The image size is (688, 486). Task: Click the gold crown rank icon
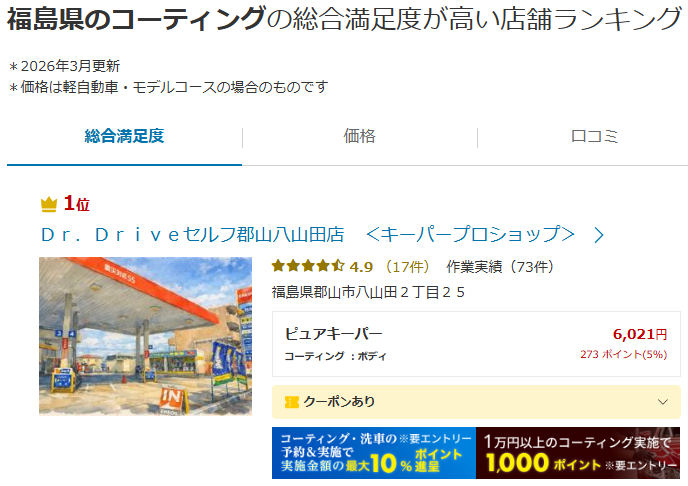click(x=49, y=204)
